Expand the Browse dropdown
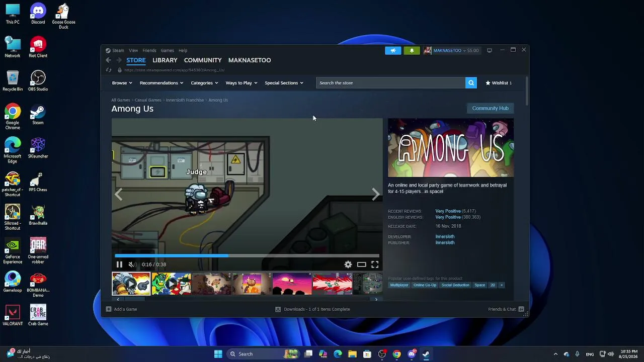Image resolution: width=644 pixels, height=362 pixels. click(x=122, y=83)
